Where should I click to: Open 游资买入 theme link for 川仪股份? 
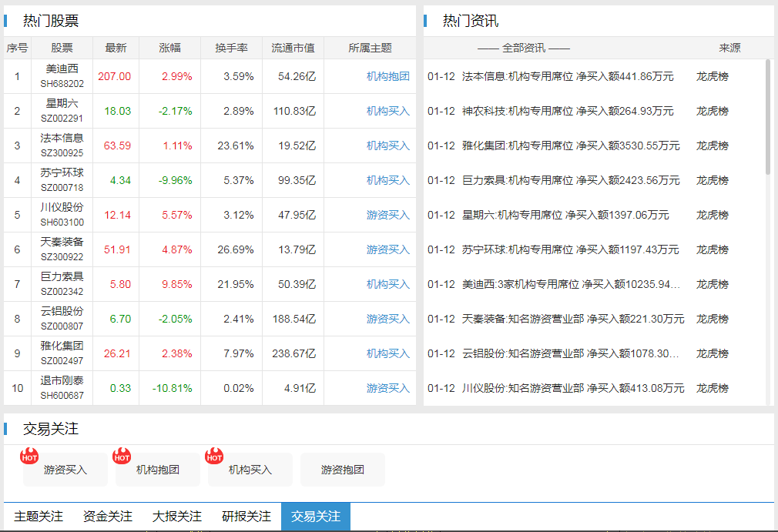pyautogui.click(x=388, y=215)
